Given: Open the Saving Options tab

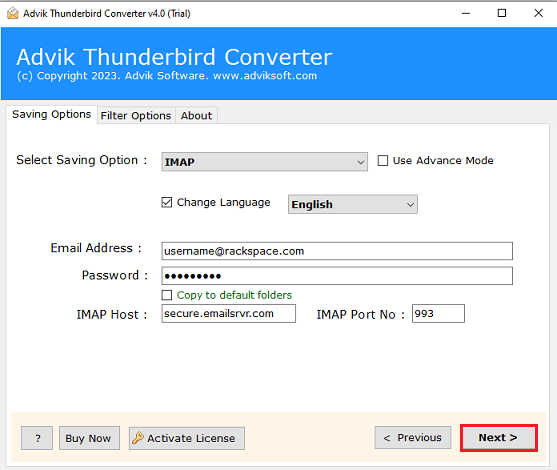Looking at the screenshot, I should (x=52, y=114).
